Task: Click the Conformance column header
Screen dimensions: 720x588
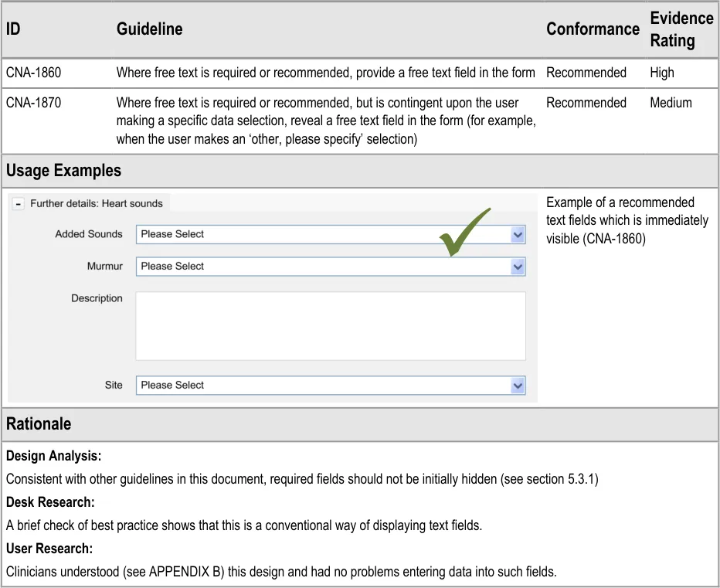Action: pyautogui.click(x=592, y=29)
